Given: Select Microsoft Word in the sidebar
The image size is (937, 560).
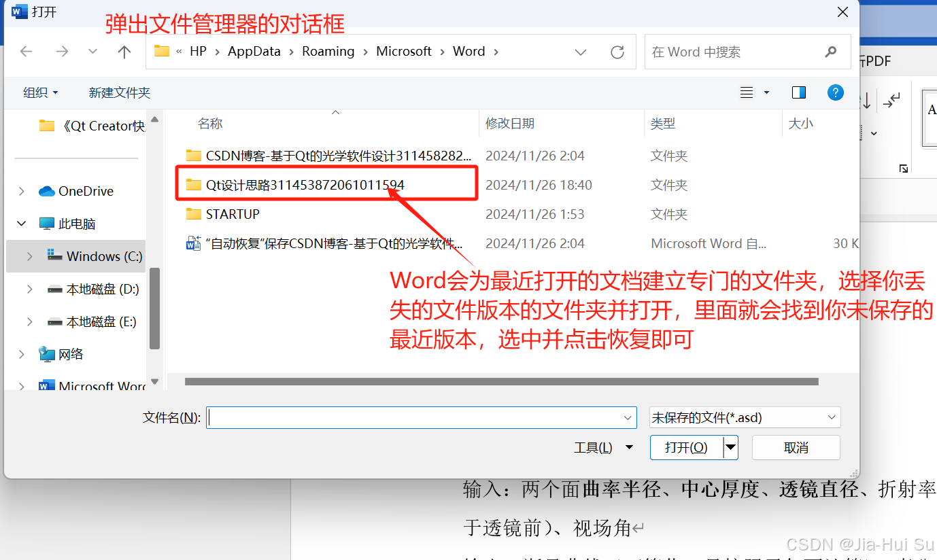Looking at the screenshot, I should click(x=92, y=386).
